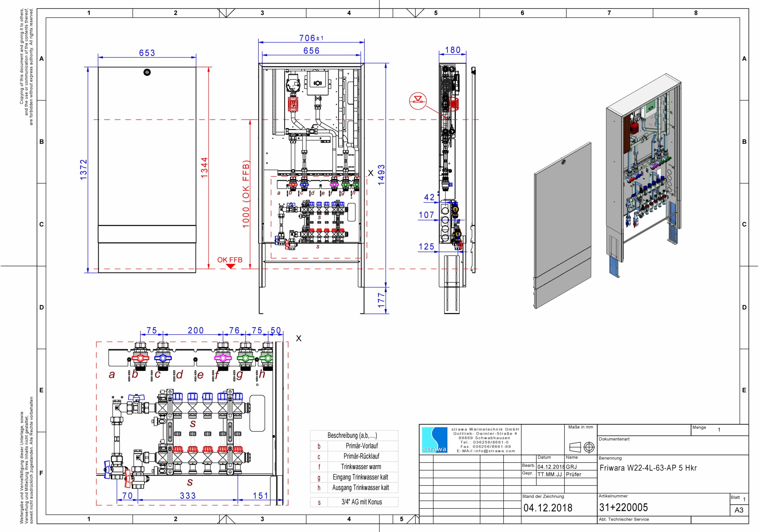Click the X label beside the main elevation
This screenshot has width=759, height=532.
tap(371, 173)
